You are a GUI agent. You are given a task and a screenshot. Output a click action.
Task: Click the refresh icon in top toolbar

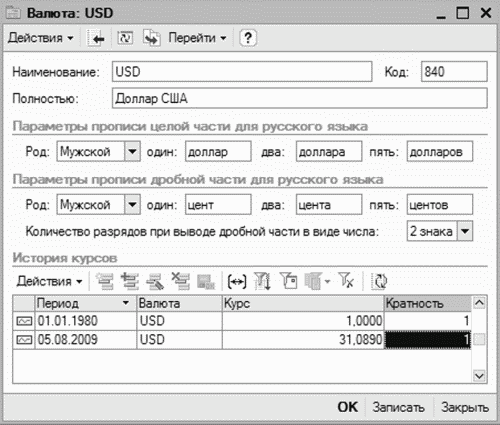click(x=125, y=38)
